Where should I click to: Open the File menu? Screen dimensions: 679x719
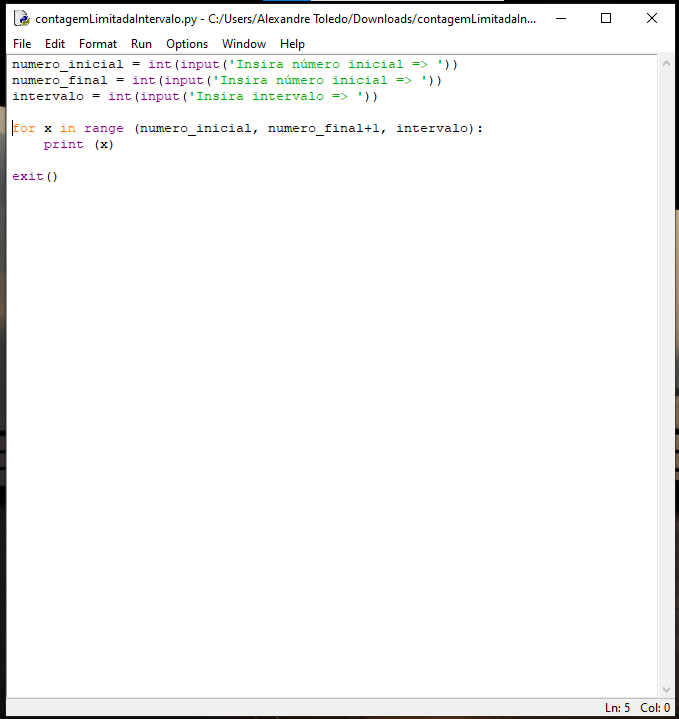click(22, 44)
